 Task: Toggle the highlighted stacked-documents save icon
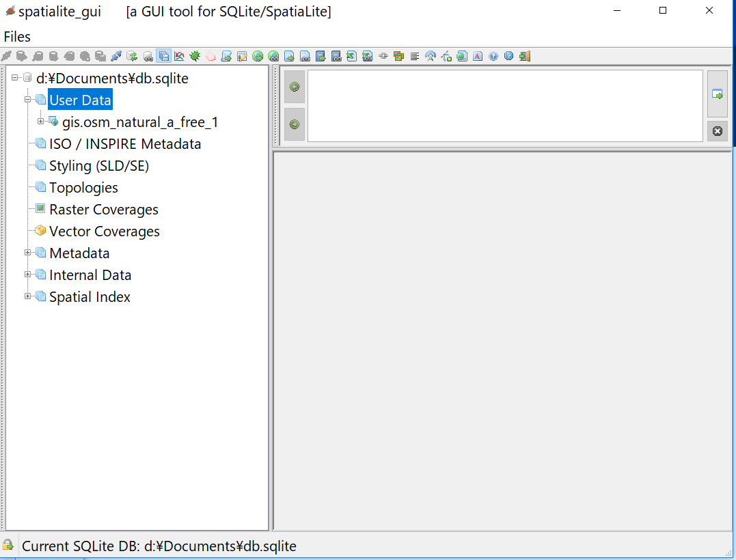click(163, 56)
